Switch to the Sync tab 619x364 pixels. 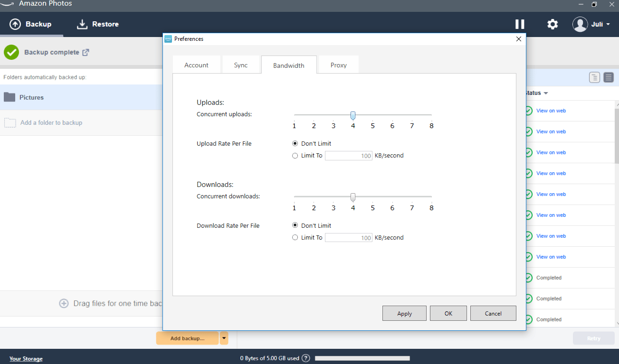241,65
